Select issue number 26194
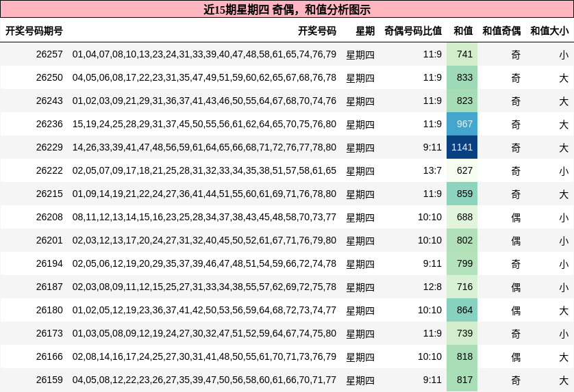The image size is (574, 392). (x=49, y=263)
